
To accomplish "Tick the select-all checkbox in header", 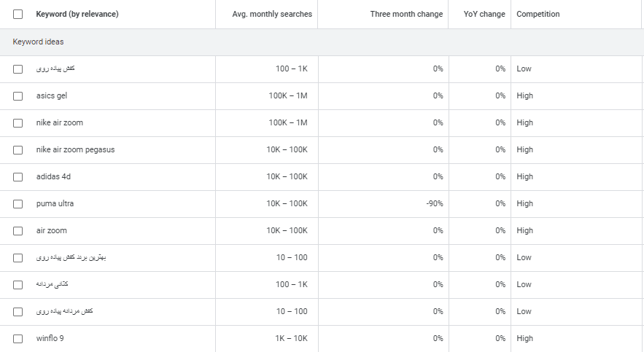I will [x=18, y=15].
